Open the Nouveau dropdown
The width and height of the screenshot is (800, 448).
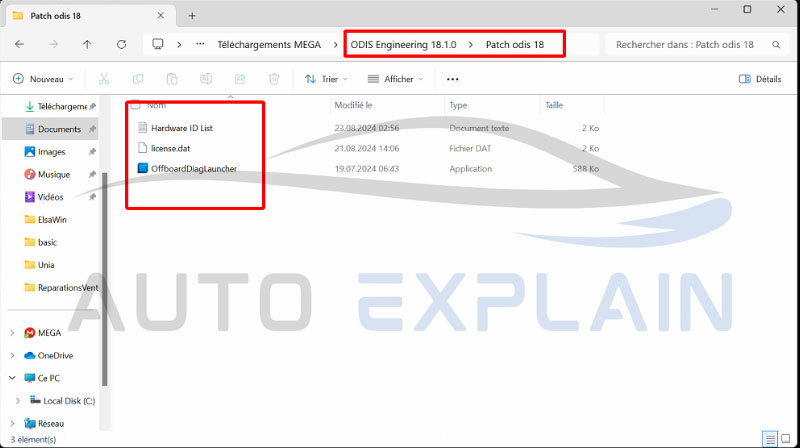(43, 79)
